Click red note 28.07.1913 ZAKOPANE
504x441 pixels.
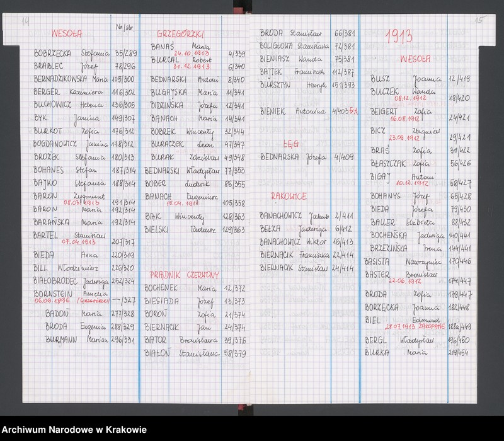pyautogui.click(x=415, y=326)
